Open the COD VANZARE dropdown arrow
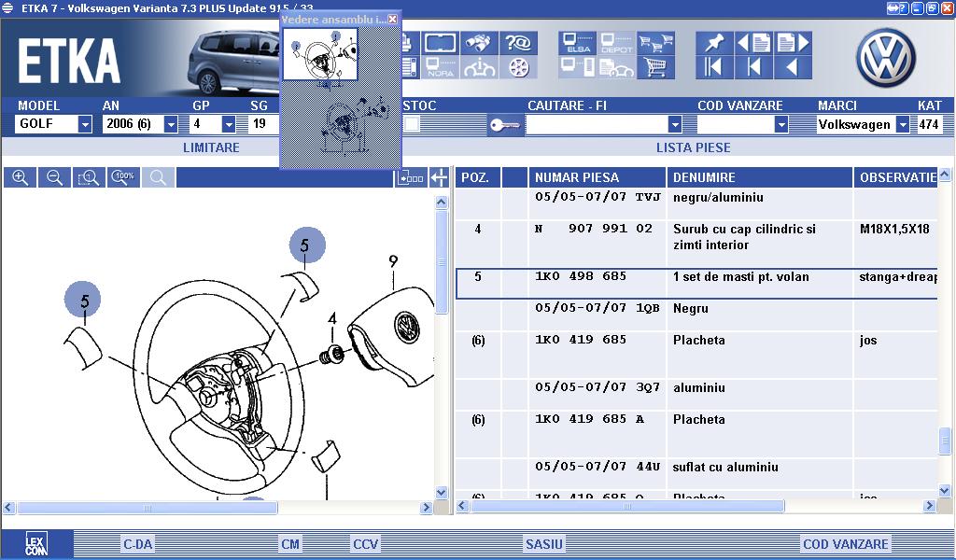This screenshot has width=956, height=560. (x=781, y=124)
